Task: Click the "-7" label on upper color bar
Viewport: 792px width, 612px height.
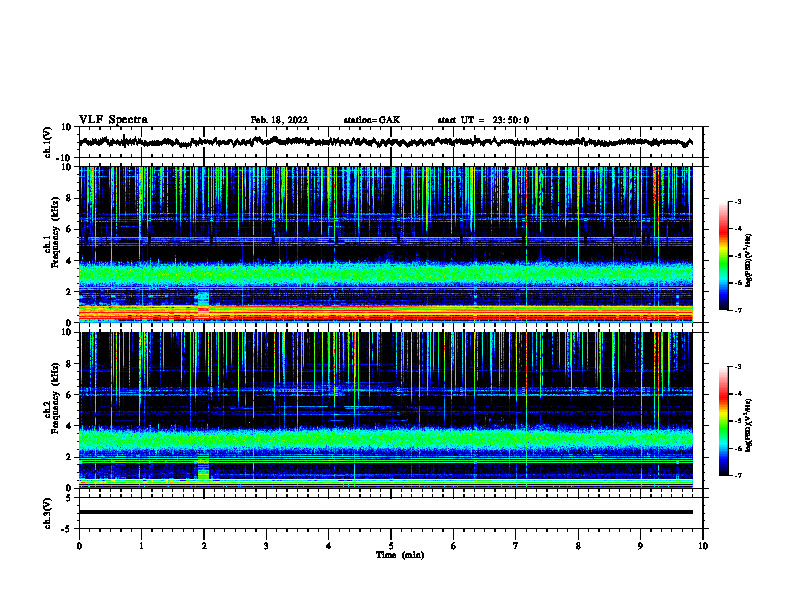Action: [x=737, y=310]
